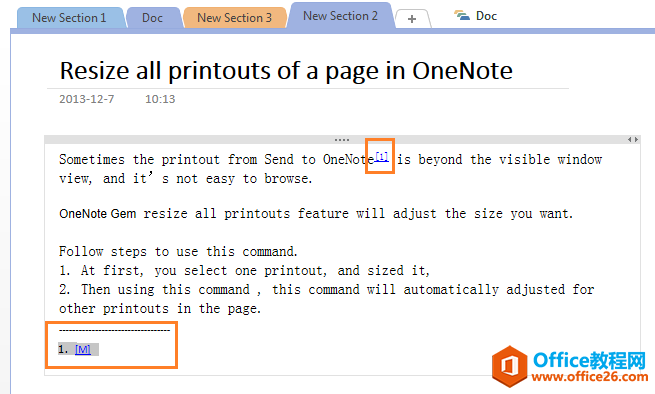Open the first Doc section tab
Image resolution: width=655 pixels, height=394 pixels.
click(x=152, y=18)
